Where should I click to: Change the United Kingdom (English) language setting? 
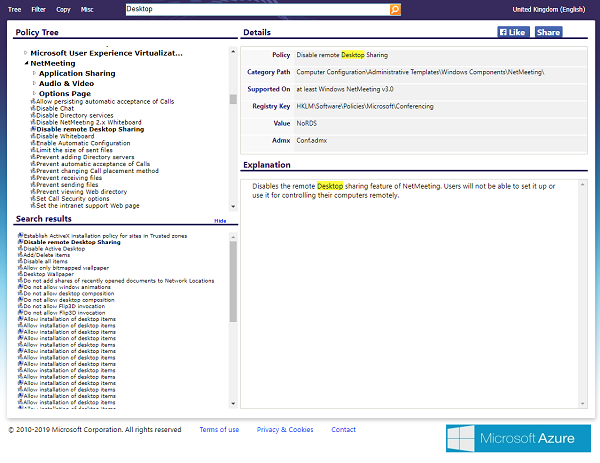548,9
